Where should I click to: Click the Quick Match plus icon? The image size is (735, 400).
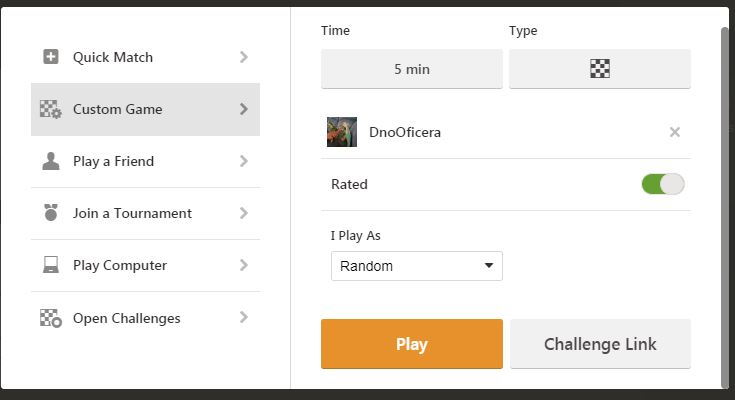tap(51, 57)
